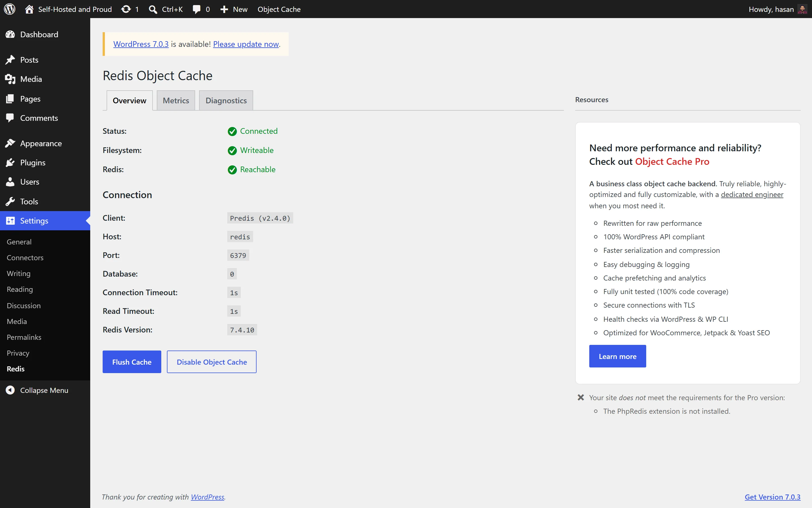Click the Database value 0

[232, 274]
